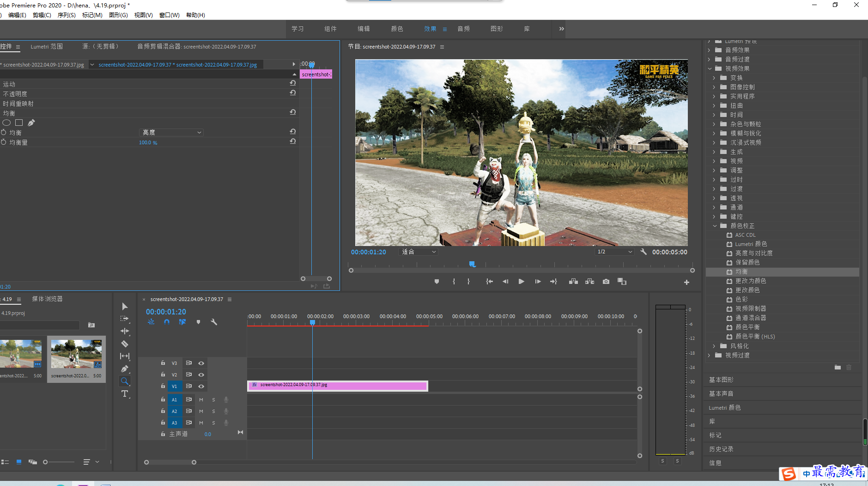The image size is (868, 486).
Task: Click the ellipse mask icon under 均衡
Action: 6,123
